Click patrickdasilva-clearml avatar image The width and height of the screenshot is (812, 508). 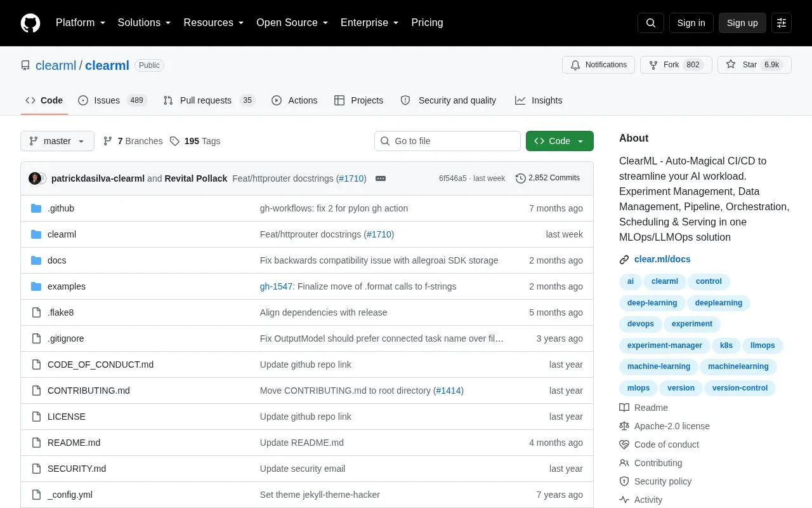click(x=35, y=178)
